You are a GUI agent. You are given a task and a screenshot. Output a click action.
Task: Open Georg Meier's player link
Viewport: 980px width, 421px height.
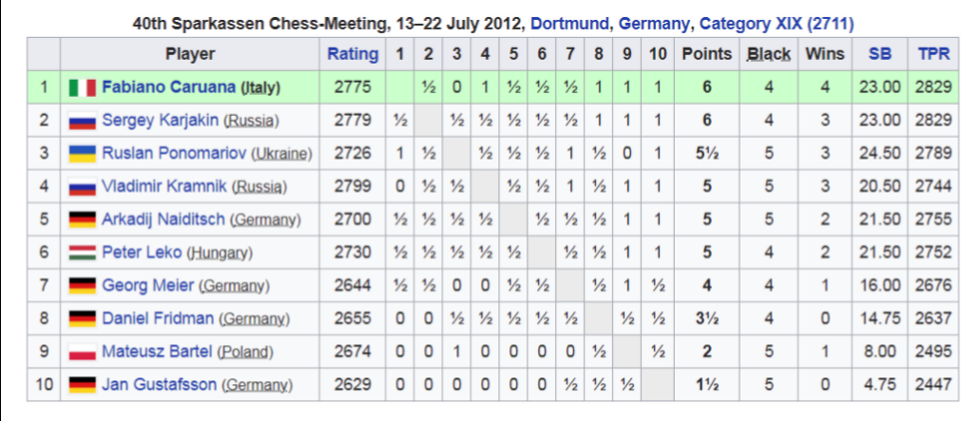point(148,285)
